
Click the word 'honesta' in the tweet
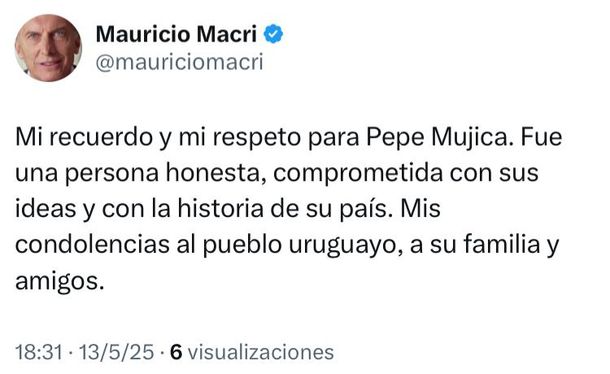click(x=213, y=173)
